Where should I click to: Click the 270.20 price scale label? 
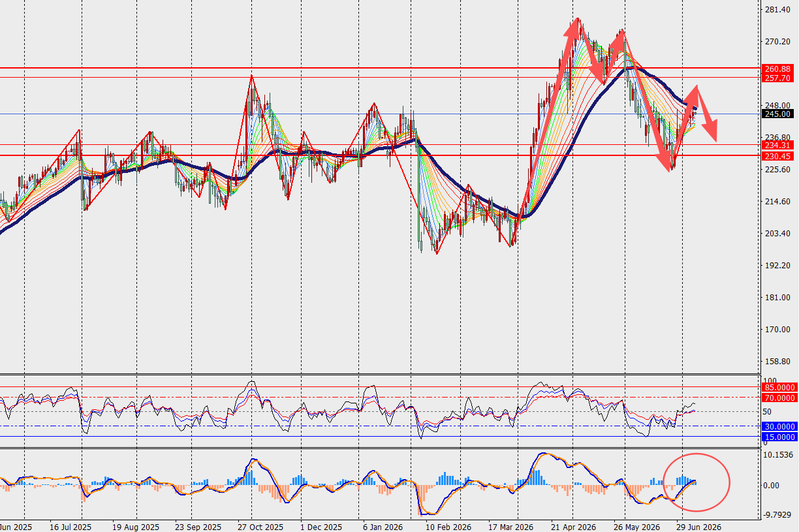click(777, 42)
